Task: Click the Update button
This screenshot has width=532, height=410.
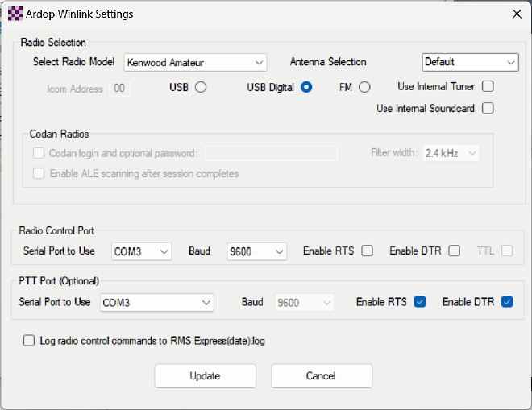Action: [x=206, y=375]
